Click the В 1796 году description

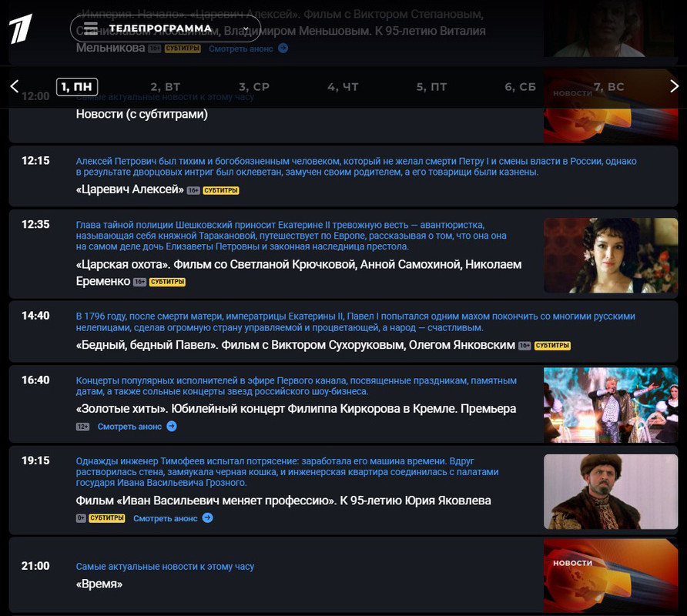355,322
